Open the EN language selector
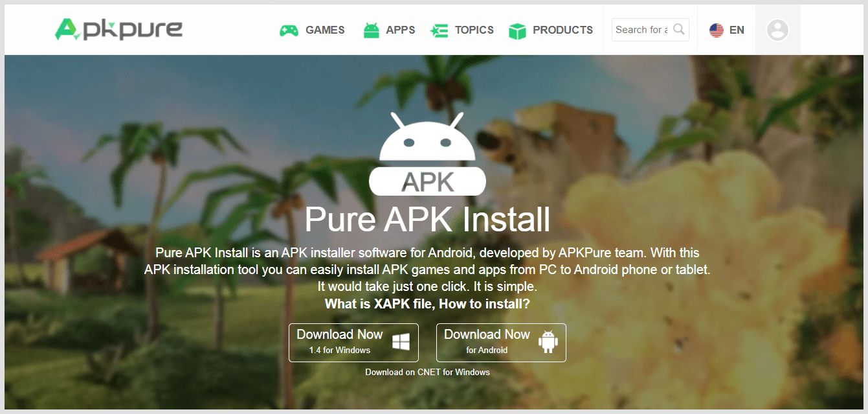 click(x=737, y=30)
